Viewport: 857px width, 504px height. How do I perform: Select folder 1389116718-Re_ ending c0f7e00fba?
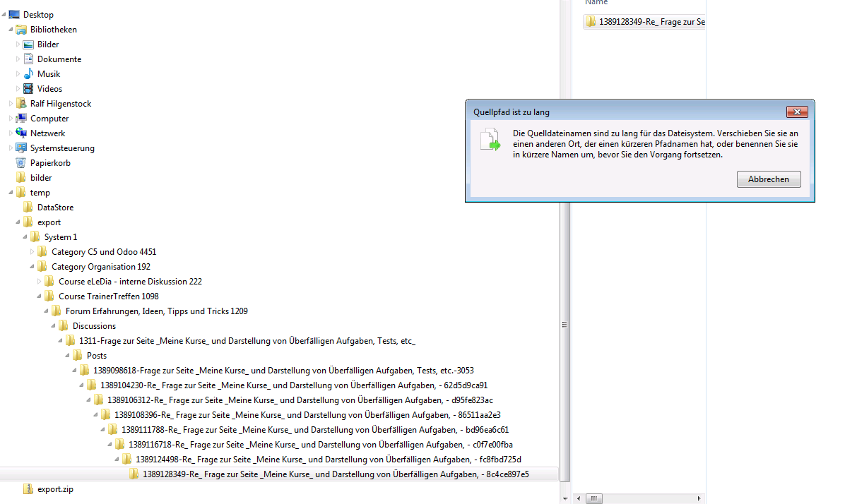[x=321, y=445]
